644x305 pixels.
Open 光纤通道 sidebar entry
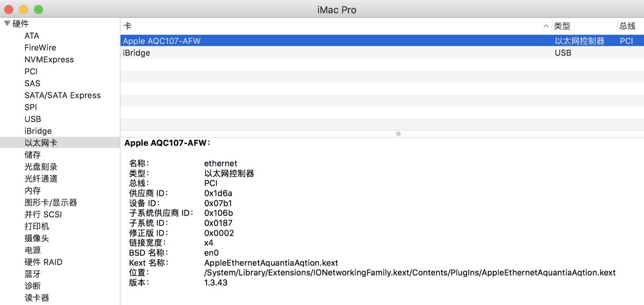(41, 179)
